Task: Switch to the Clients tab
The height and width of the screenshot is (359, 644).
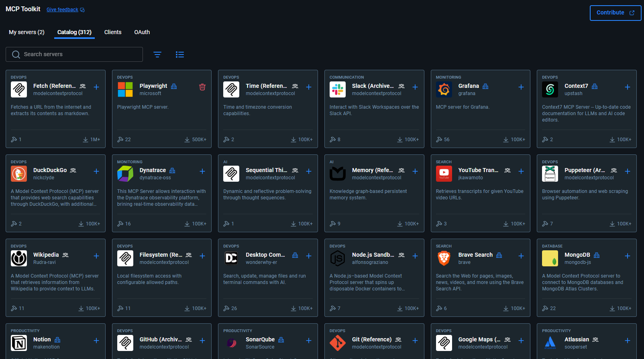Action: coord(112,32)
